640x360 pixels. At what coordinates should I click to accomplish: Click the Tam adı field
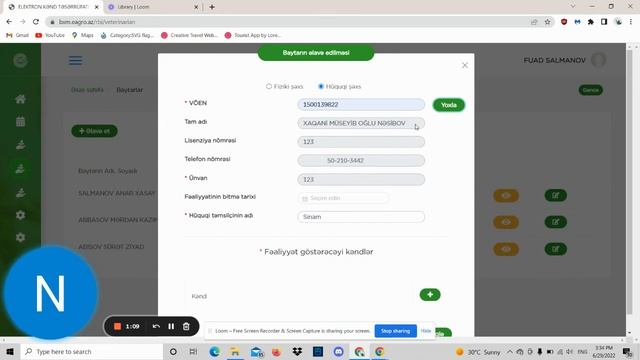click(x=361, y=123)
